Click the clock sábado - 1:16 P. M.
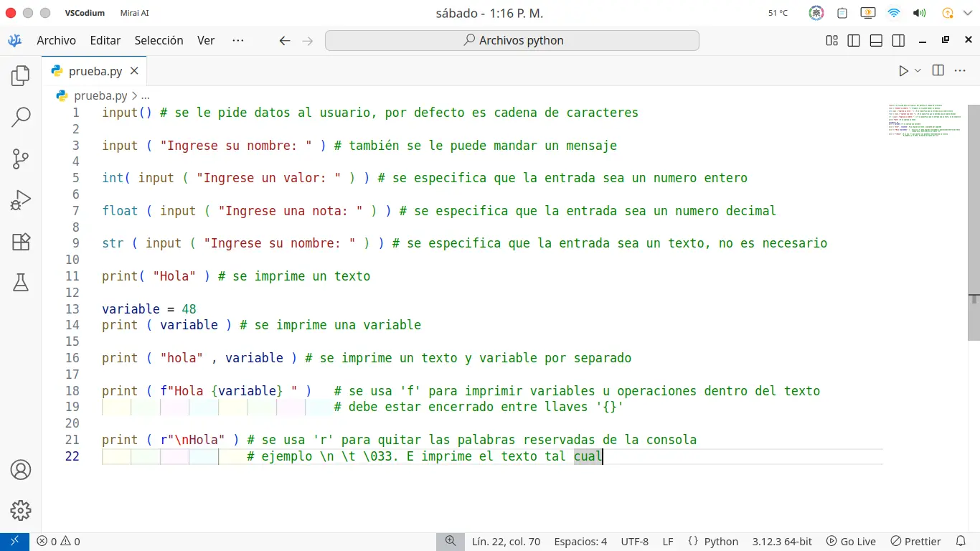980x551 pixels. (489, 13)
